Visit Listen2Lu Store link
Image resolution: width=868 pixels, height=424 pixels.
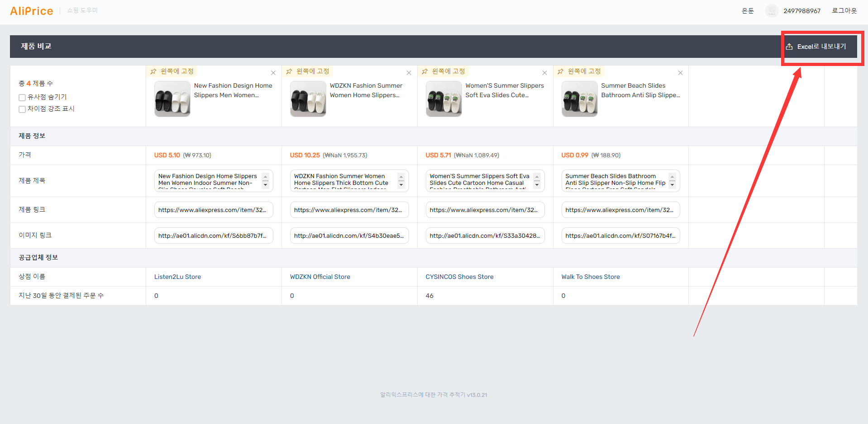tap(177, 277)
